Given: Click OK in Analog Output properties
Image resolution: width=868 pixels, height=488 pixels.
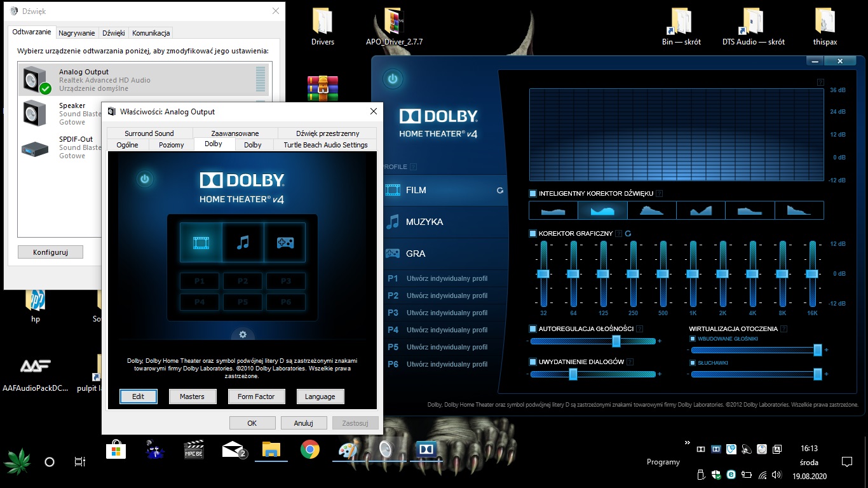Looking at the screenshot, I should click(x=252, y=423).
